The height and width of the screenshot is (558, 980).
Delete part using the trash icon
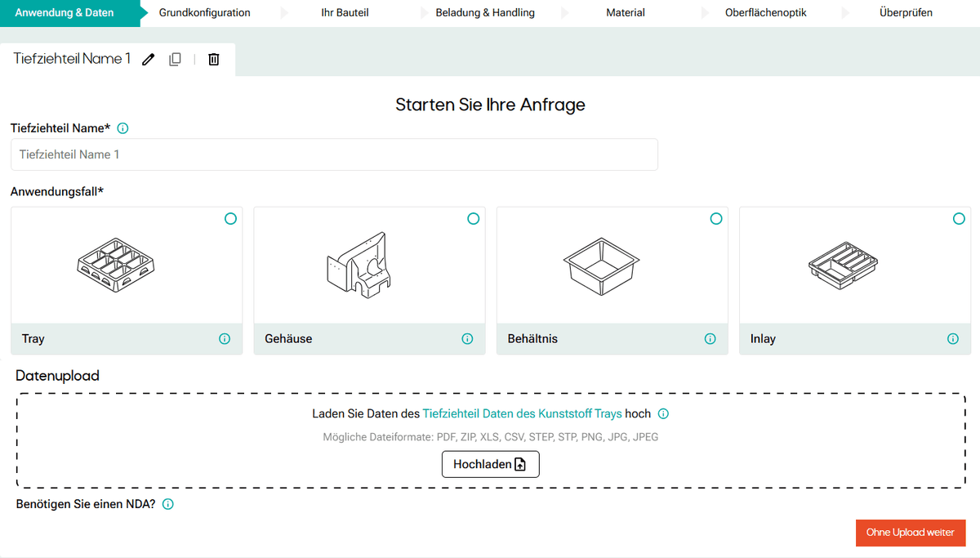(x=214, y=60)
